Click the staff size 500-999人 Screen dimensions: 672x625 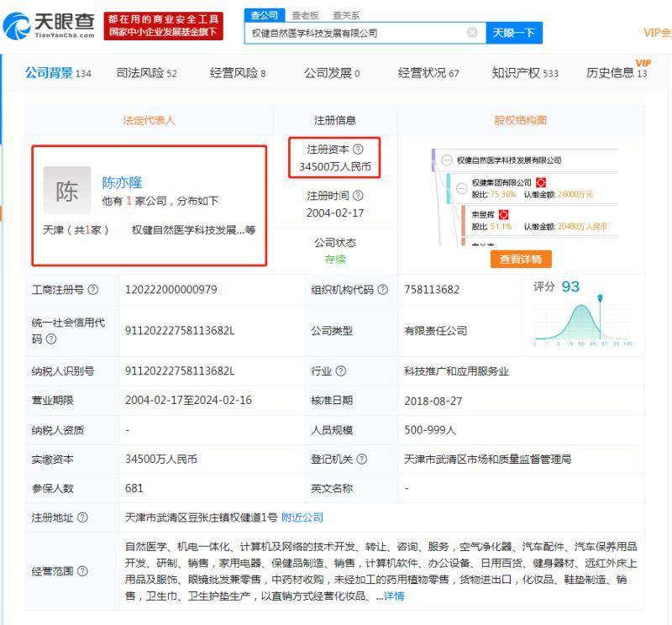pos(430,430)
